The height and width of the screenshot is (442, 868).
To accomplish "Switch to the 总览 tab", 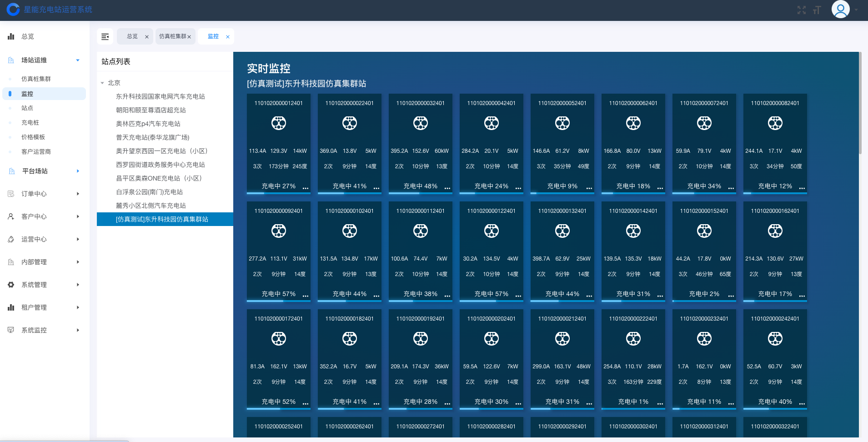I will click(x=132, y=36).
